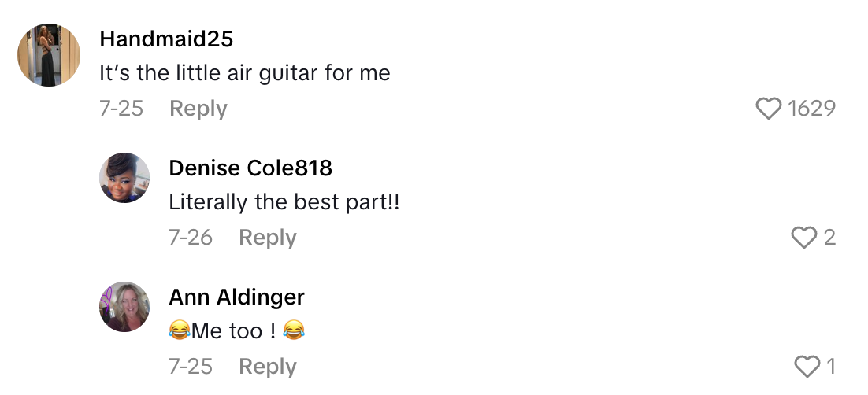Like Ann Aldinger's "Me too" reply
The width and height of the screenshot is (868, 395).
pos(807,367)
